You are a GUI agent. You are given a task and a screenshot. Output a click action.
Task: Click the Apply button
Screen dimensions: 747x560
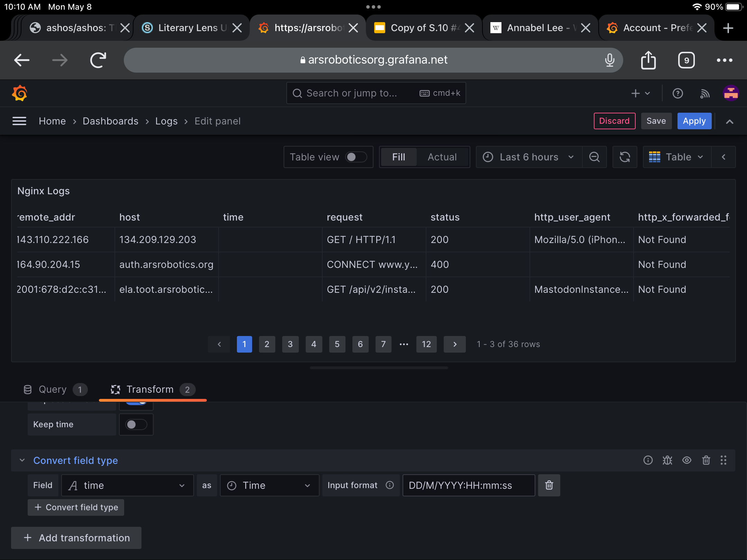tap(694, 121)
